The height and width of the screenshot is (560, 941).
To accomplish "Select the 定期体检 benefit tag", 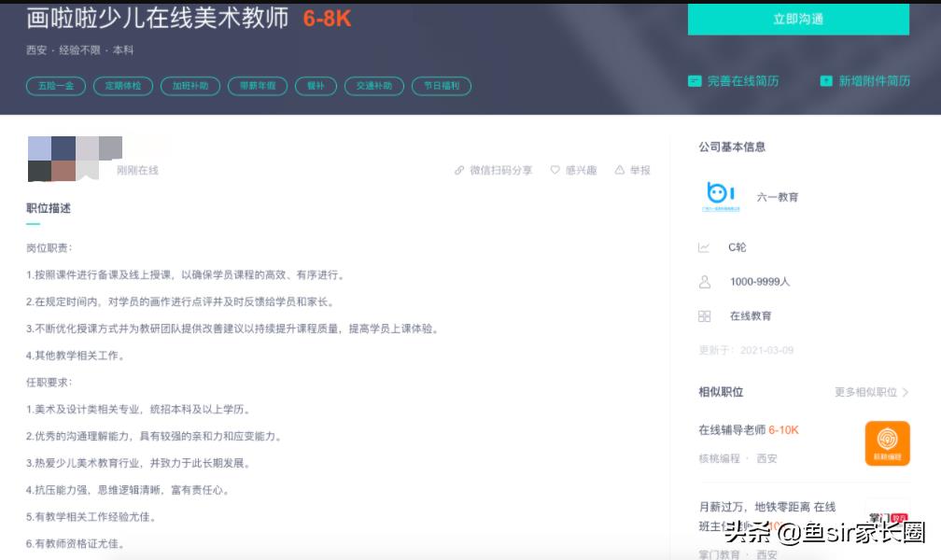I will (x=123, y=86).
